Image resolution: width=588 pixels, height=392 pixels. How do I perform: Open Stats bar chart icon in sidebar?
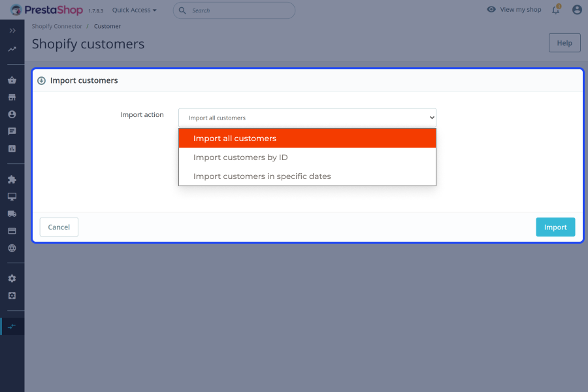tap(12, 148)
